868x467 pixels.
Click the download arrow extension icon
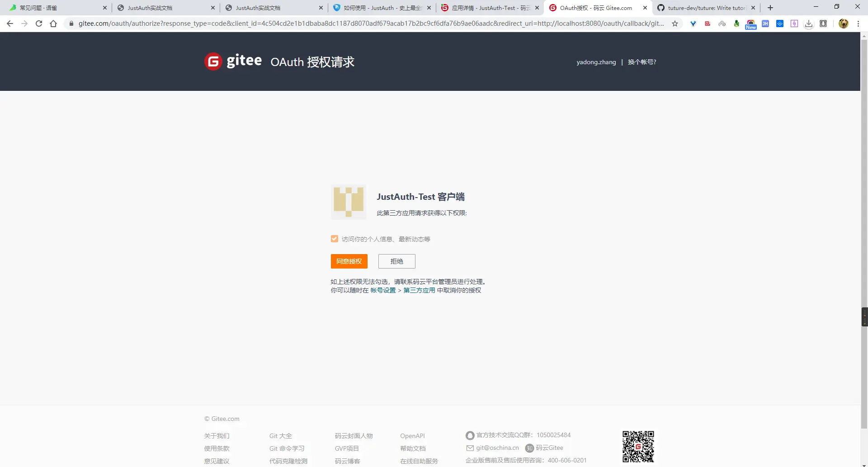point(809,24)
